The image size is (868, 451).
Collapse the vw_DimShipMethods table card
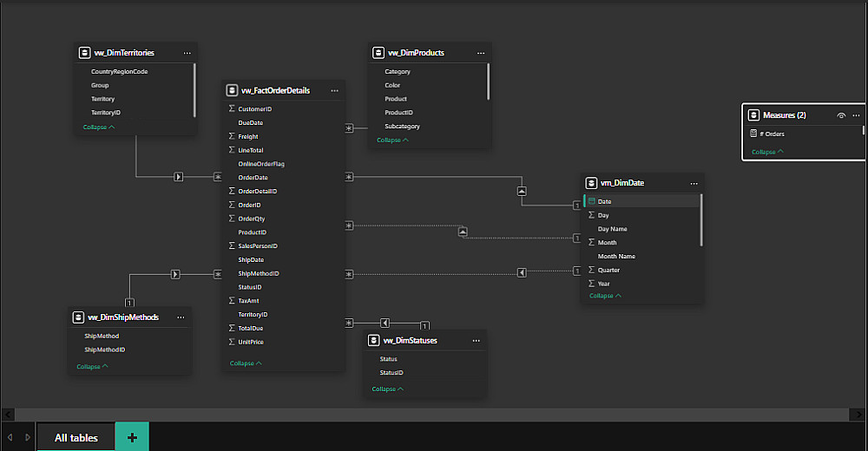click(x=92, y=367)
